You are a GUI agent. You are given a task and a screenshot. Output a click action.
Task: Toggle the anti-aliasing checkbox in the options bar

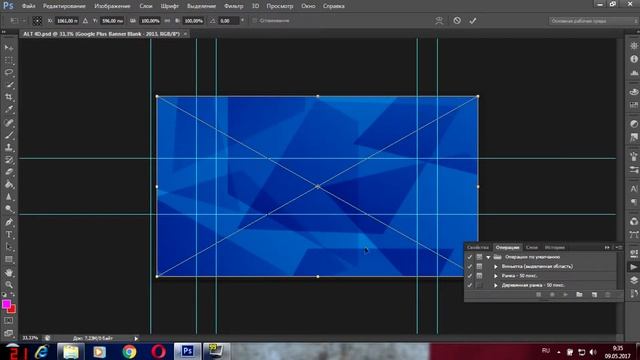click(x=255, y=20)
